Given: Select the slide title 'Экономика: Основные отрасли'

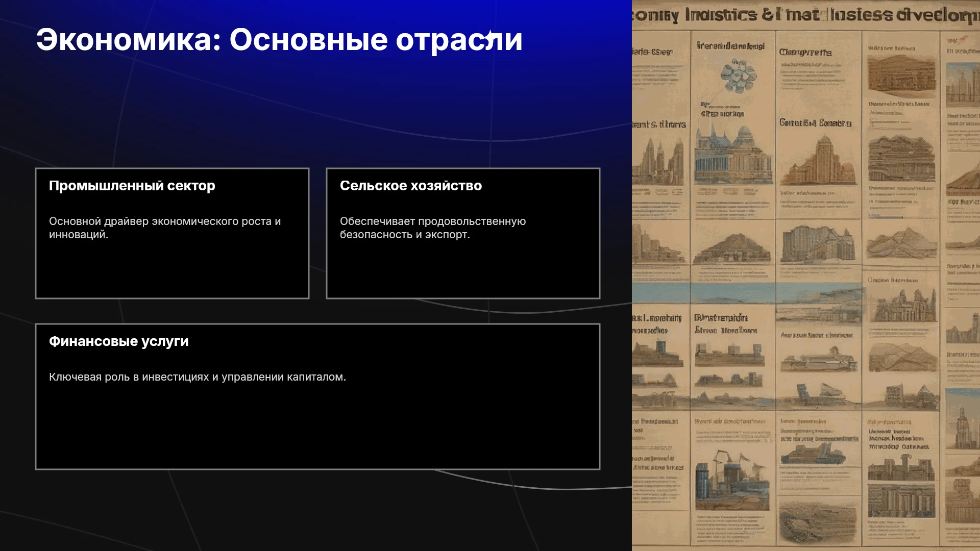Looking at the screenshot, I should (x=279, y=40).
